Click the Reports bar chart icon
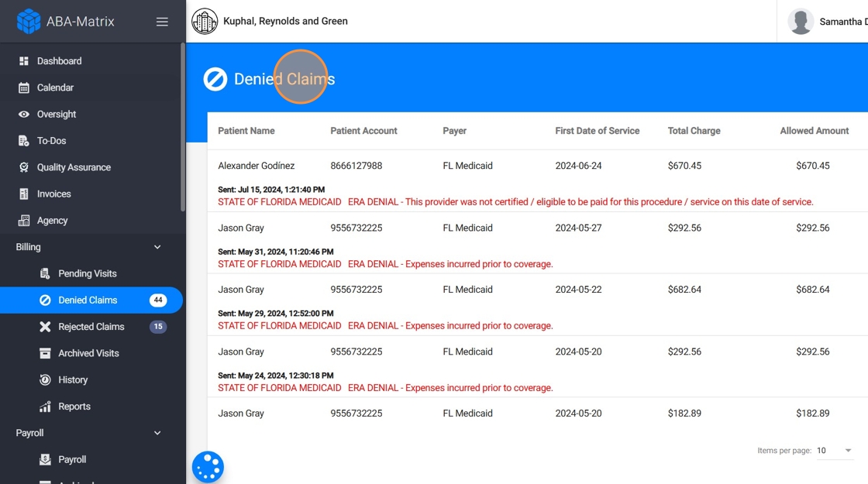 [45, 406]
